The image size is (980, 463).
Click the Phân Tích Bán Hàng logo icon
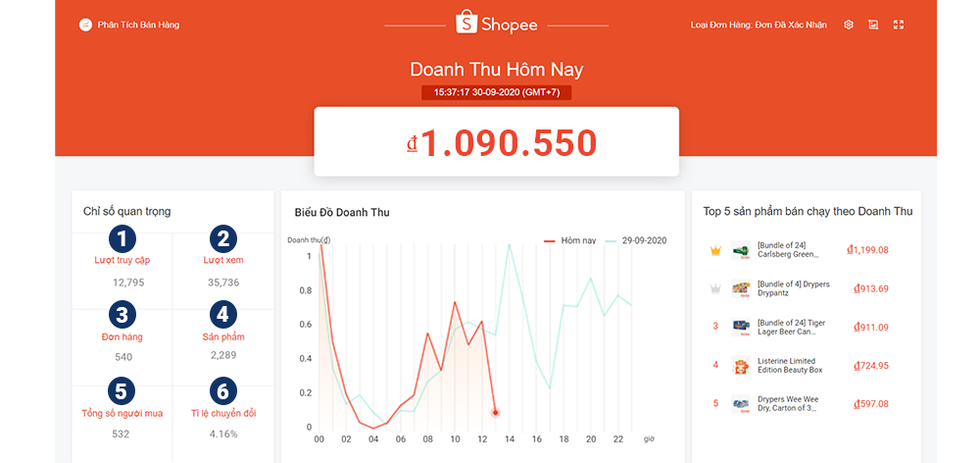[x=85, y=26]
